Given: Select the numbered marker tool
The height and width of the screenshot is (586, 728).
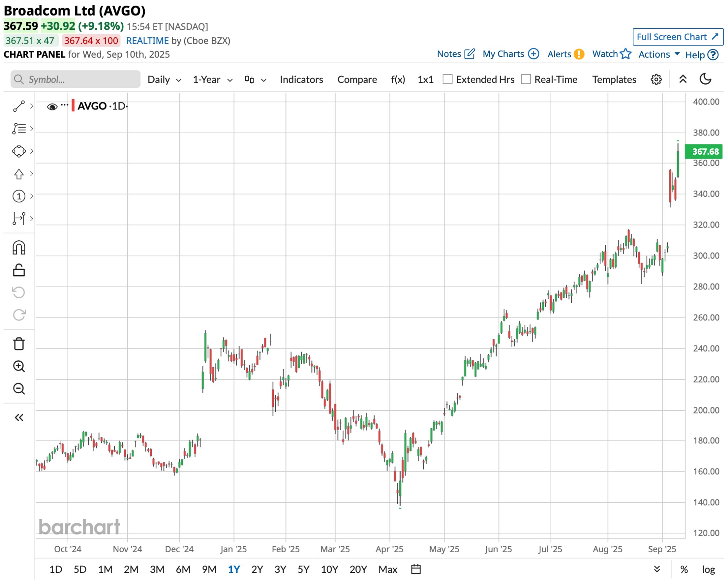Looking at the screenshot, I should point(18,196).
